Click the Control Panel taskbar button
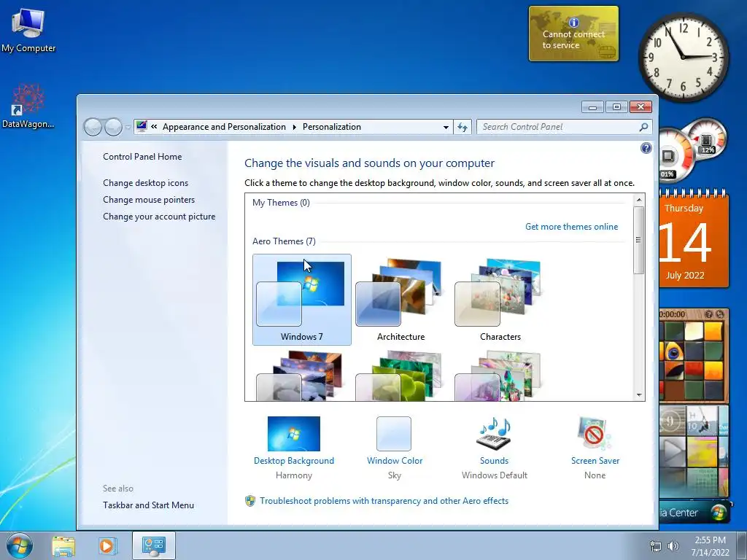Image resolution: width=747 pixels, height=560 pixels. click(153, 545)
